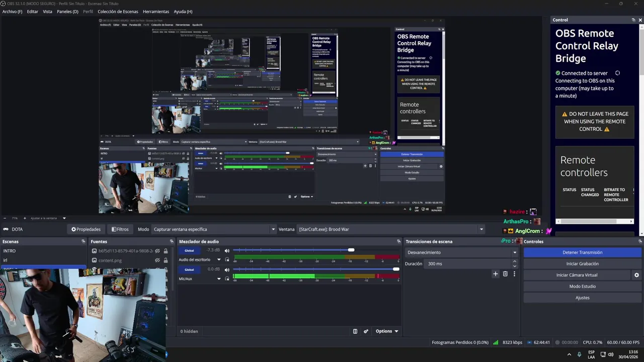Float the Control browser dock panel

pyautogui.click(x=633, y=20)
